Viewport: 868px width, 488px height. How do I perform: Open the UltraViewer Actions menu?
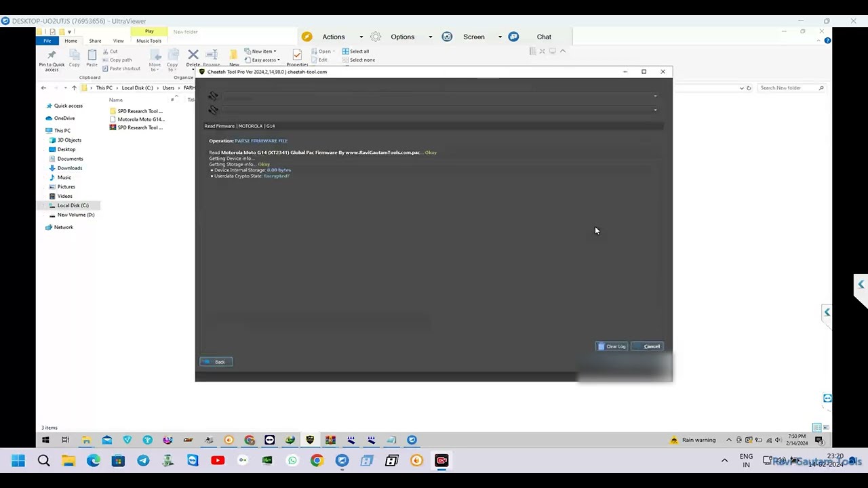pos(334,37)
